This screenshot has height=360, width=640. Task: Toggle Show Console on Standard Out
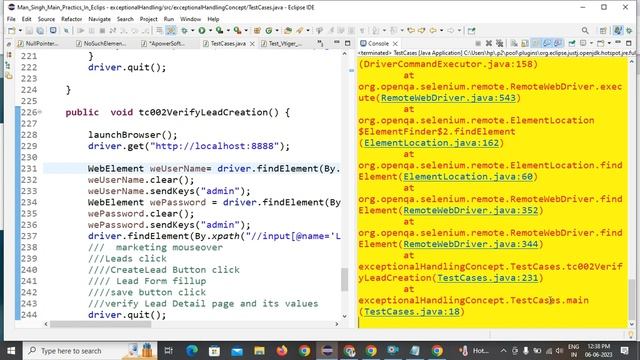547,43
